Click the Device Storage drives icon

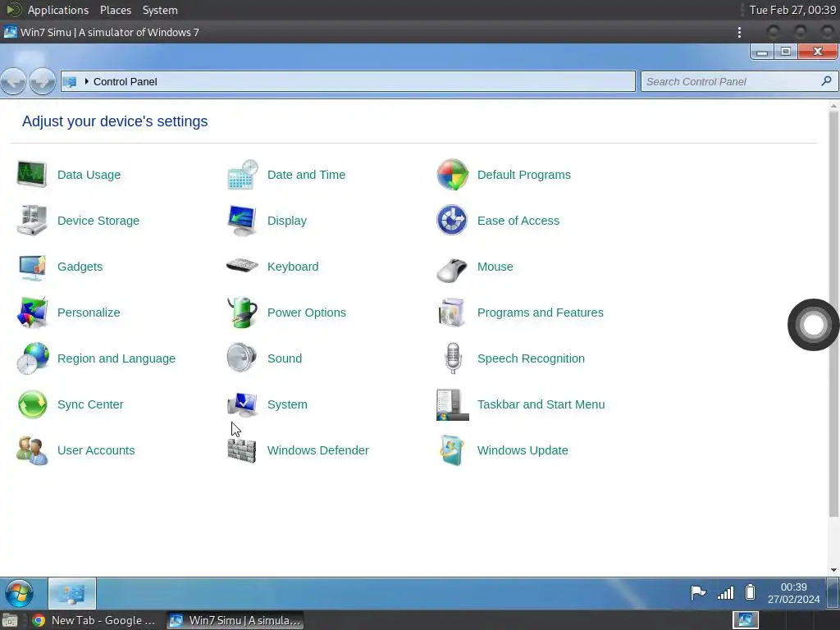click(x=32, y=221)
